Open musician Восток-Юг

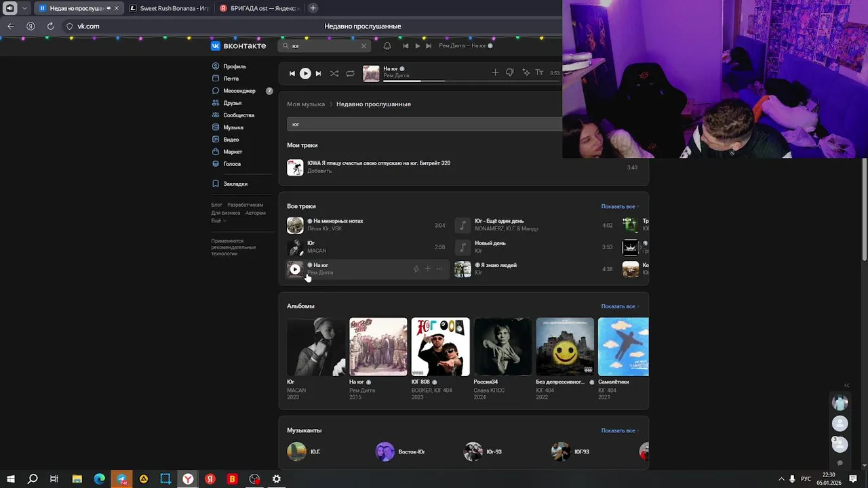401,451
